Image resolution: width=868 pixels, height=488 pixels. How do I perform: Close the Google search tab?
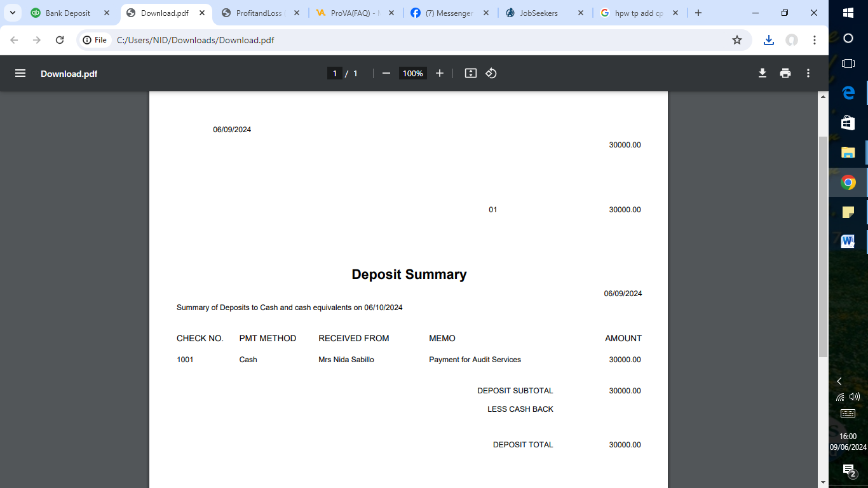[675, 13]
